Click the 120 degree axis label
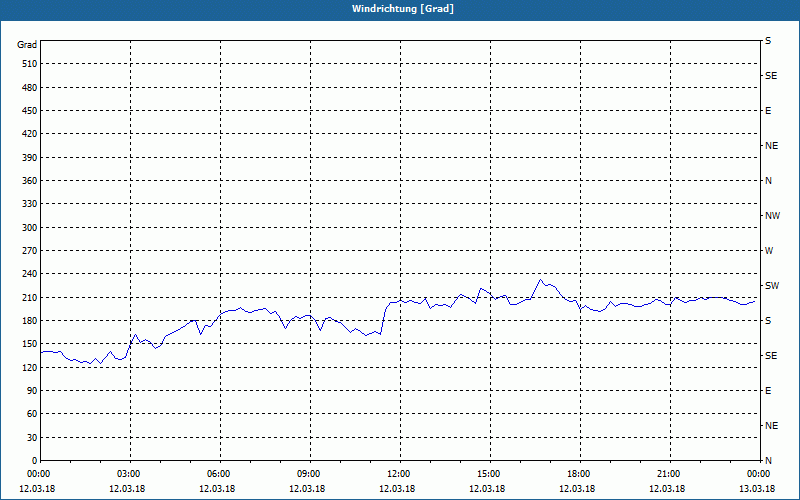This screenshot has height=500, width=800. (29, 367)
